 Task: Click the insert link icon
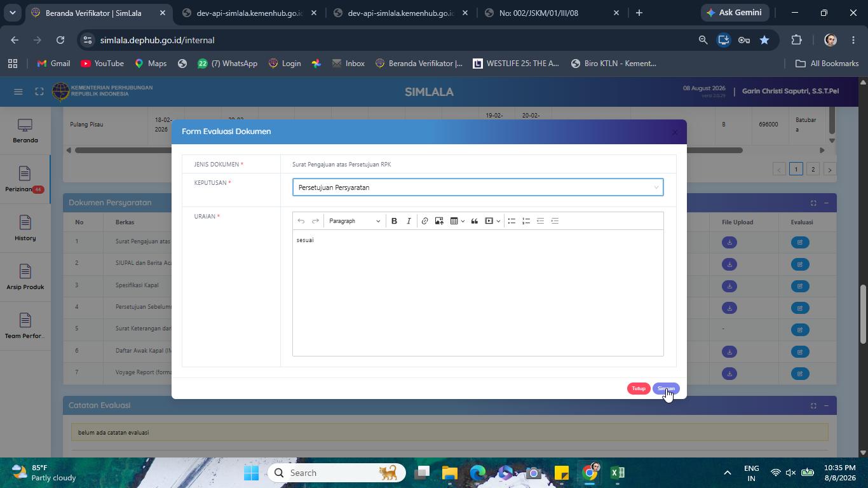(x=424, y=221)
